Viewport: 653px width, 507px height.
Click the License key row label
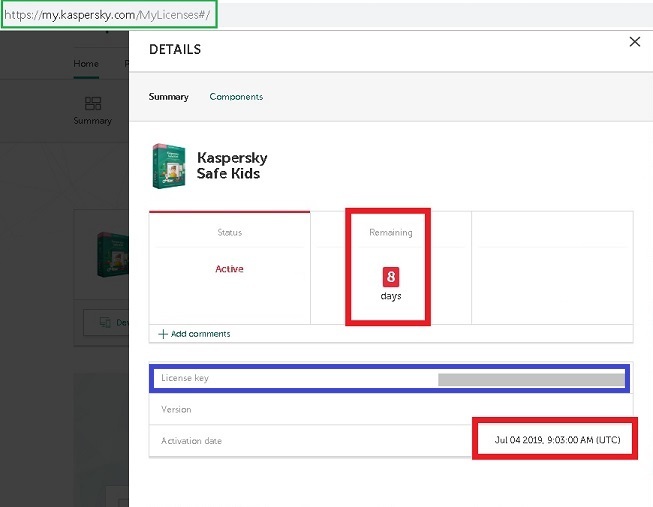[x=185, y=378]
